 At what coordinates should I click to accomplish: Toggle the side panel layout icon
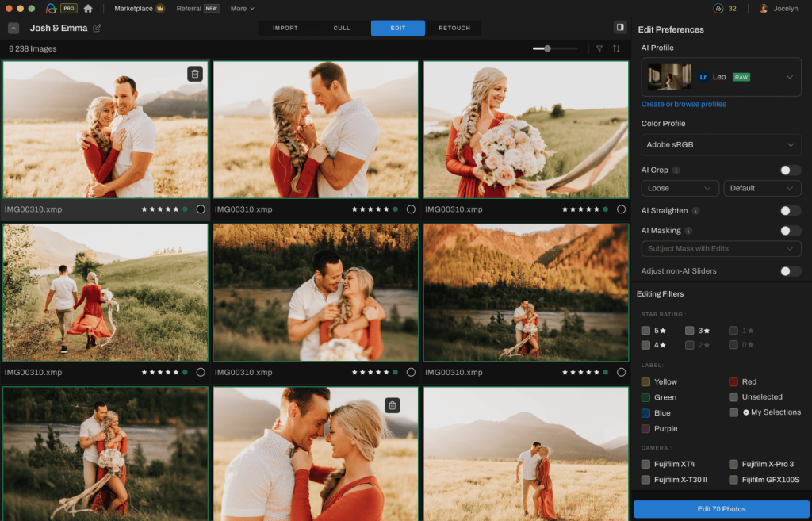point(619,27)
